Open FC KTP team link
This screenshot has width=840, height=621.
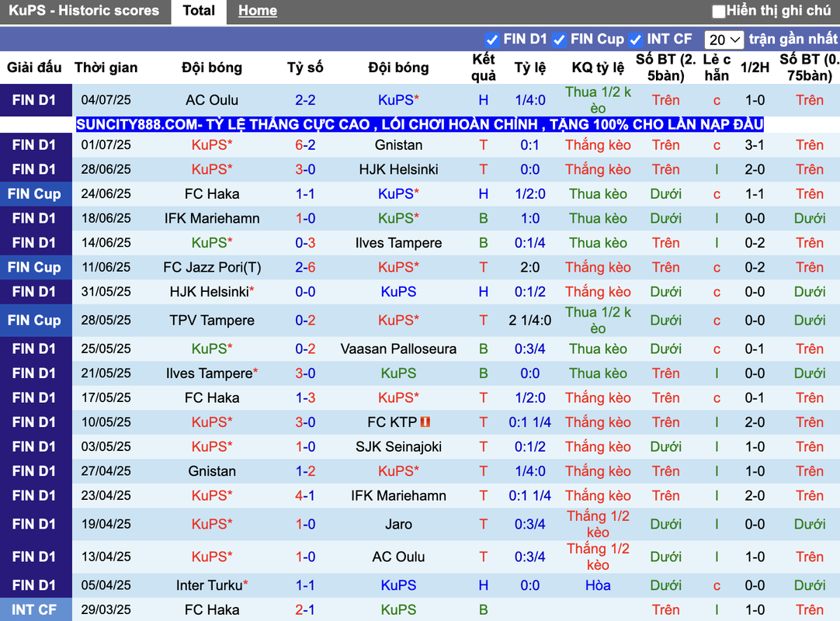pos(391,422)
